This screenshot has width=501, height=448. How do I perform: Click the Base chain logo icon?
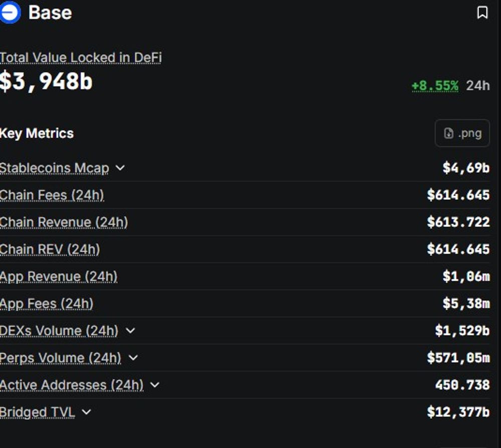pyautogui.click(x=10, y=12)
